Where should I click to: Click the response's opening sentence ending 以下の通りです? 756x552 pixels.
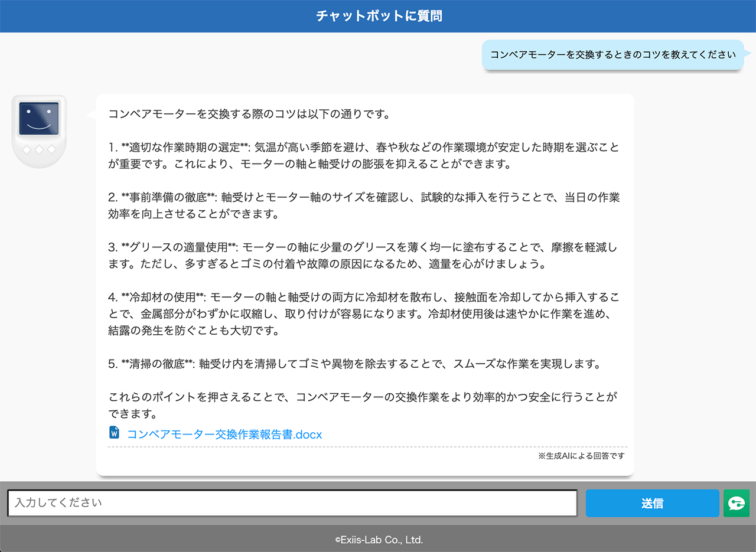249,114
